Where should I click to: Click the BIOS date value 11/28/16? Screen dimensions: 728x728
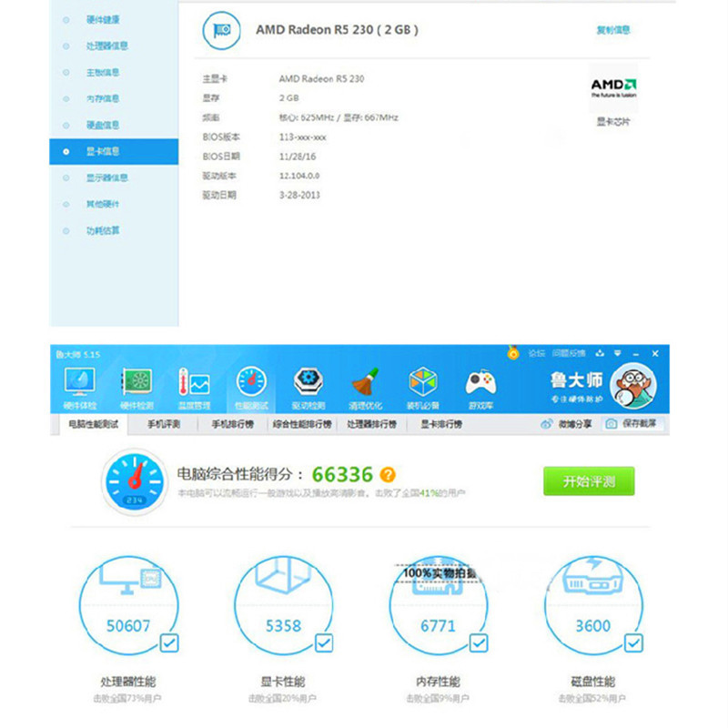[x=298, y=157]
